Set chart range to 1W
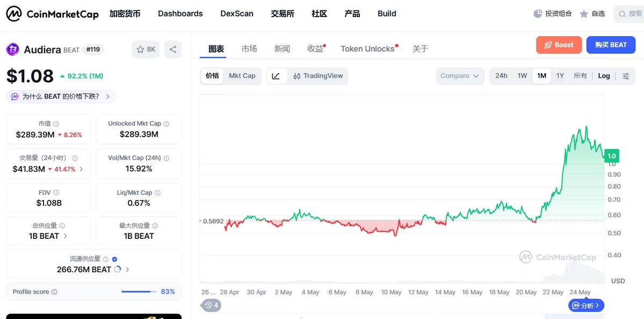 coord(522,76)
